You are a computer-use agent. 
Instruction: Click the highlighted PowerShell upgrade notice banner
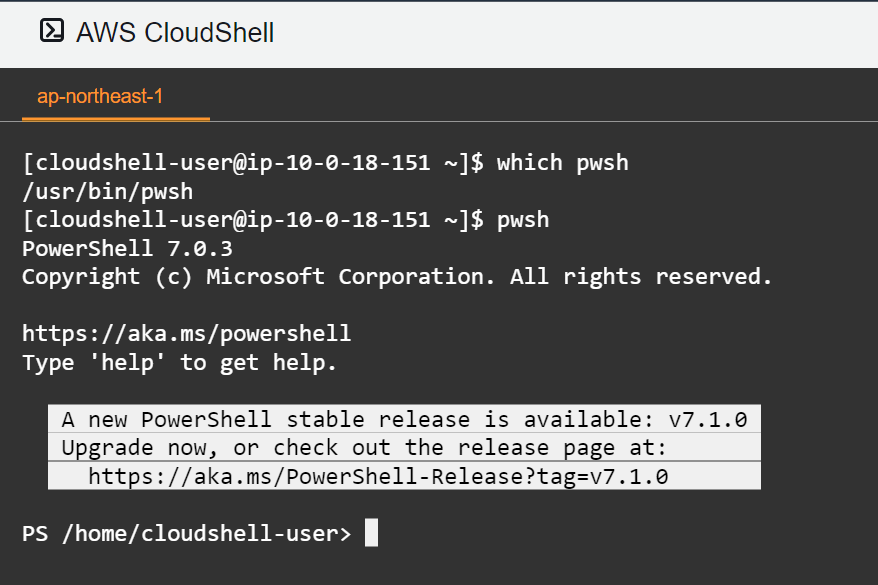click(403, 447)
